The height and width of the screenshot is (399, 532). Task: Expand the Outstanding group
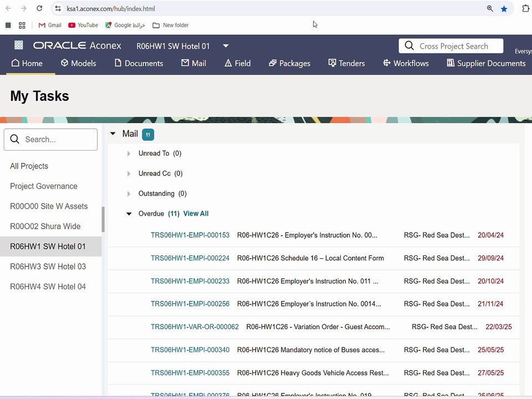129,194
